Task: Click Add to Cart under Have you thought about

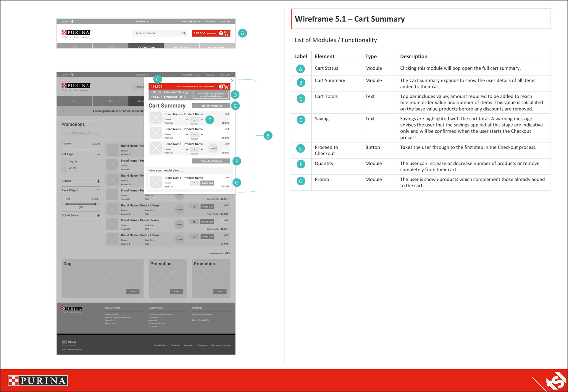Action: coord(207,183)
